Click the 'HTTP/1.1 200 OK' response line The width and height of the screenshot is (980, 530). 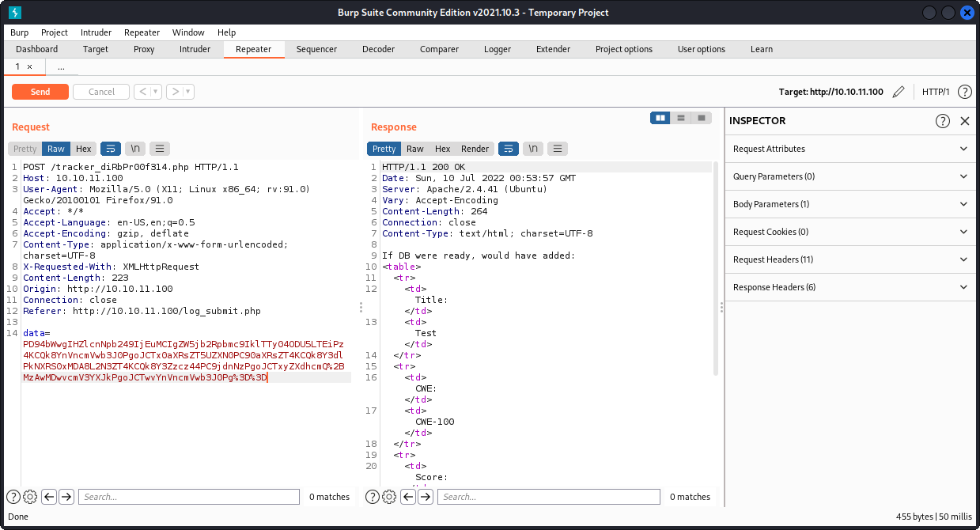424,167
